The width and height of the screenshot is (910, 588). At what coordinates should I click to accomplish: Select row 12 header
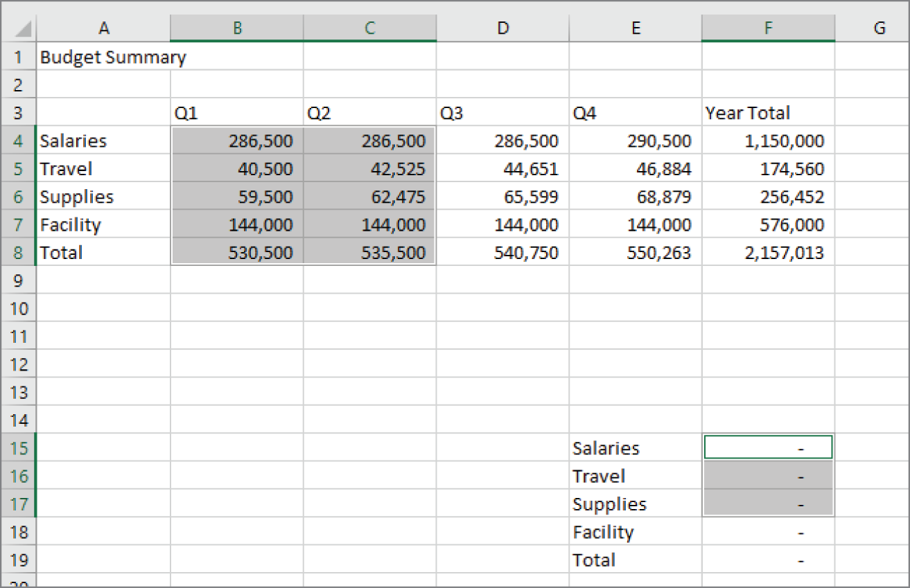click(x=19, y=364)
